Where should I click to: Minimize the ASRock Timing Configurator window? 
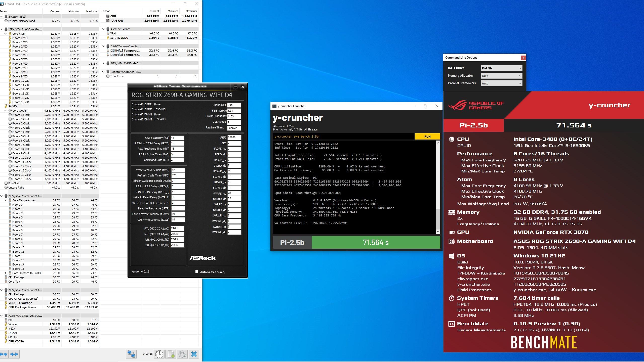pyautogui.click(x=235, y=87)
